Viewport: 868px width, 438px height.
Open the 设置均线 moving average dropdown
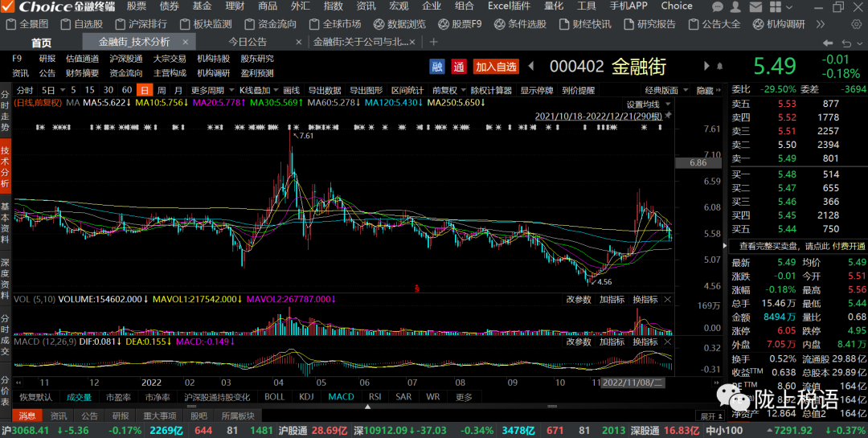[x=649, y=104]
